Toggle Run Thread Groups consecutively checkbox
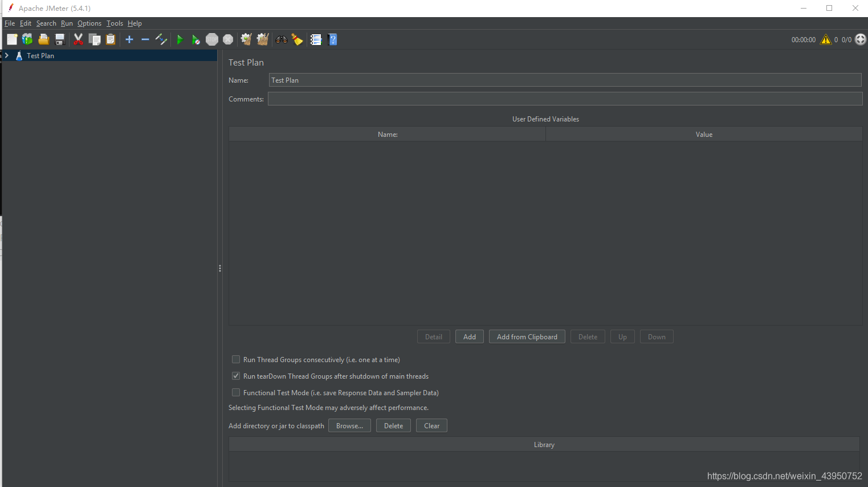Image resolution: width=868 pixels, height=487 pixels. click(236, 359)
